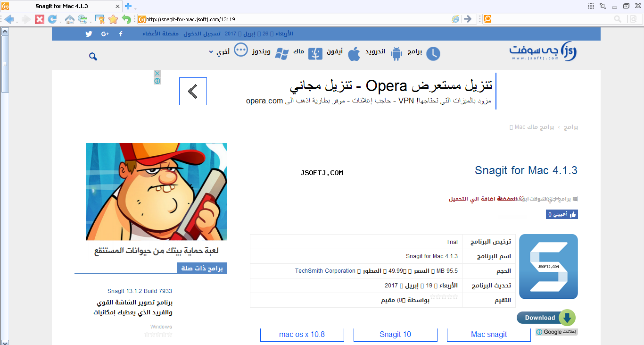
Task: Click the grey Forward arrow in toolbar
Action: [26, 19]
